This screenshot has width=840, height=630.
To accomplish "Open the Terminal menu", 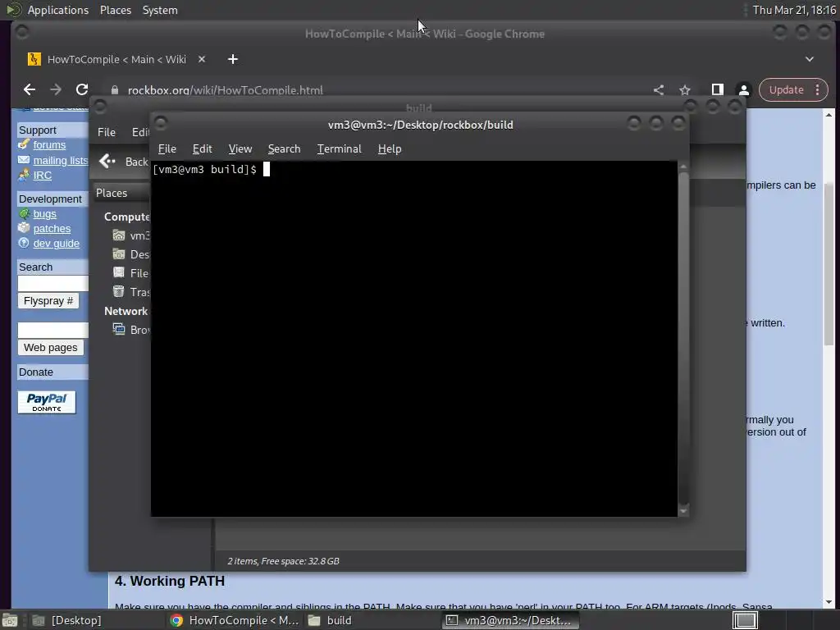I will click(339, 149).
